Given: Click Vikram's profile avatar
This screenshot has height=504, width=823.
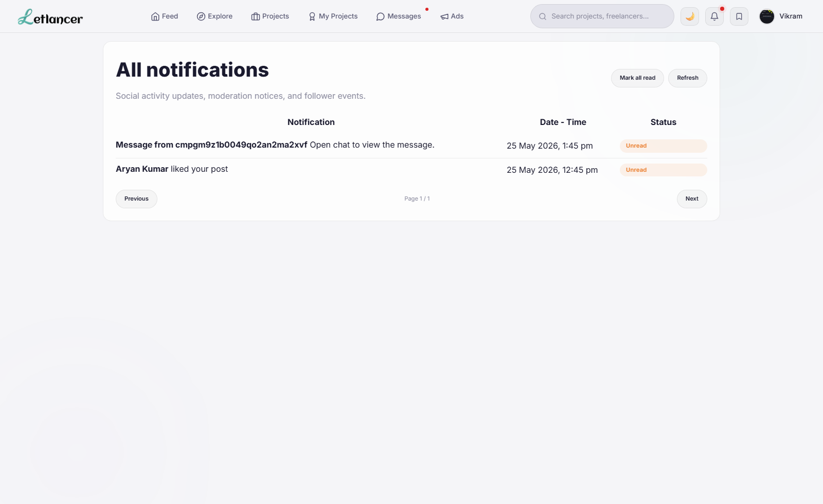Looking at the screenshot, I should 767,16.
